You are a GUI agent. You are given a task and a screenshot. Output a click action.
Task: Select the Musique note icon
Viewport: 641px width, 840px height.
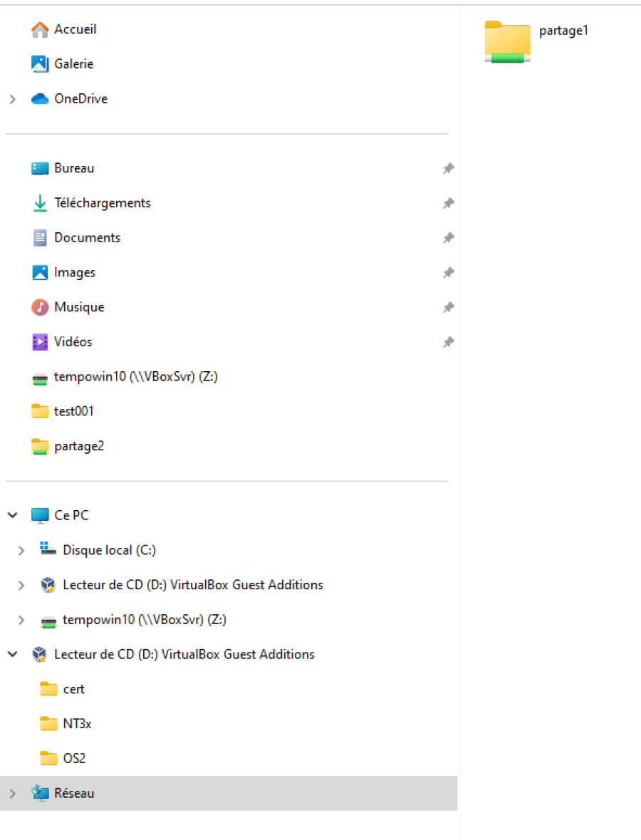pyautogui.click(x=40, y=307)
